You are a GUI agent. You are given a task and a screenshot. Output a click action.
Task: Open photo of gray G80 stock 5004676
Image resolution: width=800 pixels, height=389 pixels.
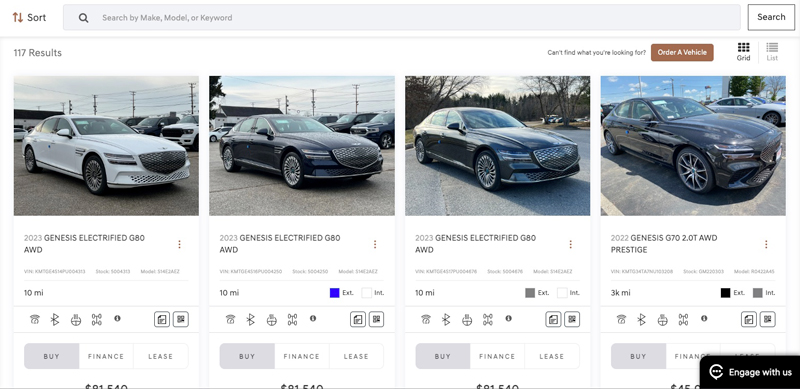(x=497, y=145)
